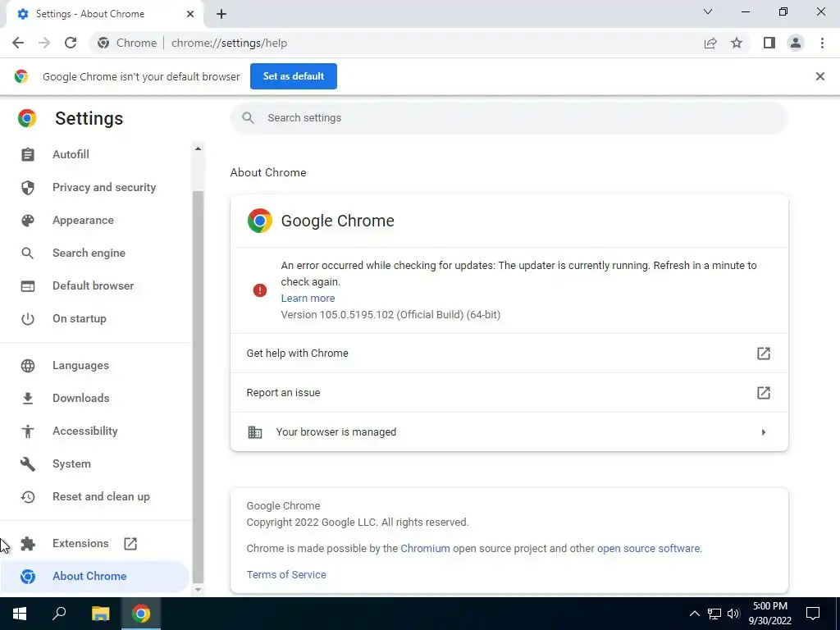This screenshot has width=840, height=630.
Task: Click external link icon for Report an issue
Action: click(764, 393)
